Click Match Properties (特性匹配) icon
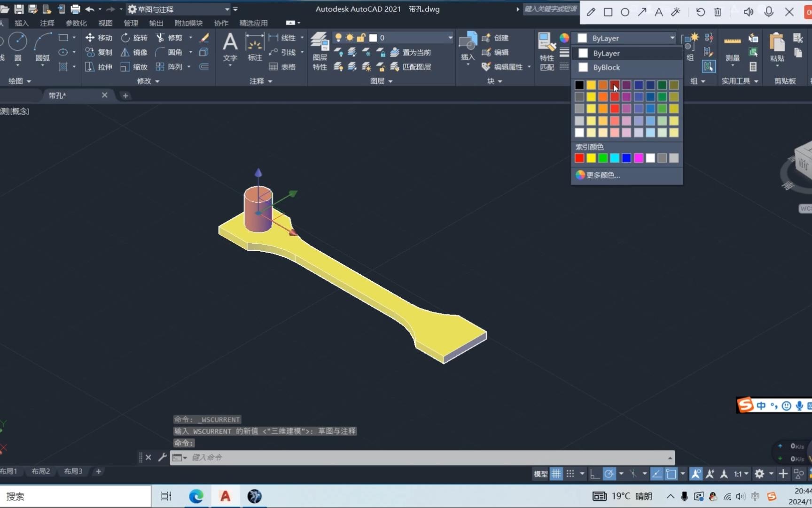 click(547, 51)
